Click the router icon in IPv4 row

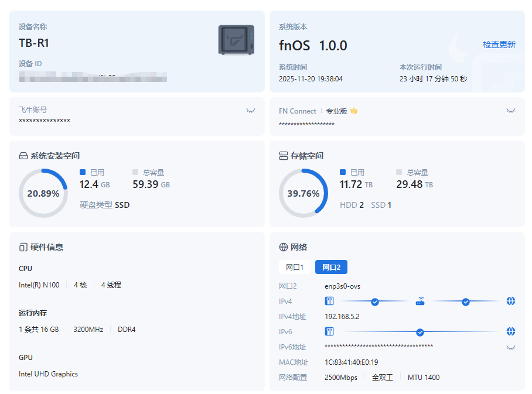coord(420,302)
